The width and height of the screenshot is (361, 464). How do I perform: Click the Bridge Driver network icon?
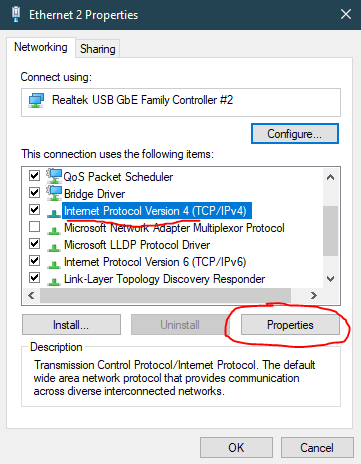(54, 193)
